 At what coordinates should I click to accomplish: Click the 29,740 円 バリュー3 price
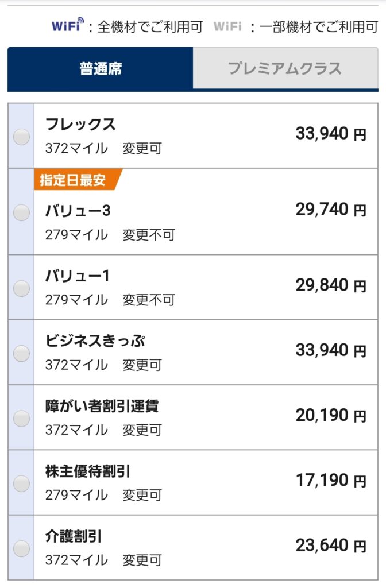click(x=331, y=209)
